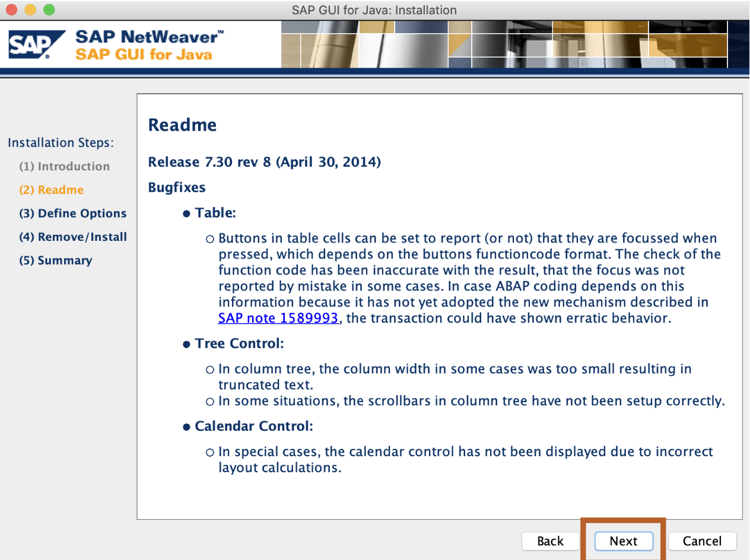
Task: Click the SAP GUI for Java banner text
Action: coord(144,55)
